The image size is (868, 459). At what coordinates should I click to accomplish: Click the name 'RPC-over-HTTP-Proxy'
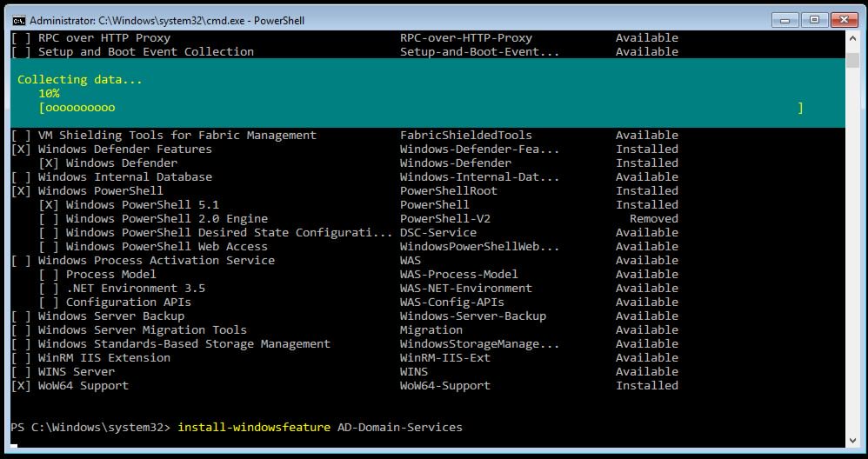pyautogui.click(x=466, y=38)
